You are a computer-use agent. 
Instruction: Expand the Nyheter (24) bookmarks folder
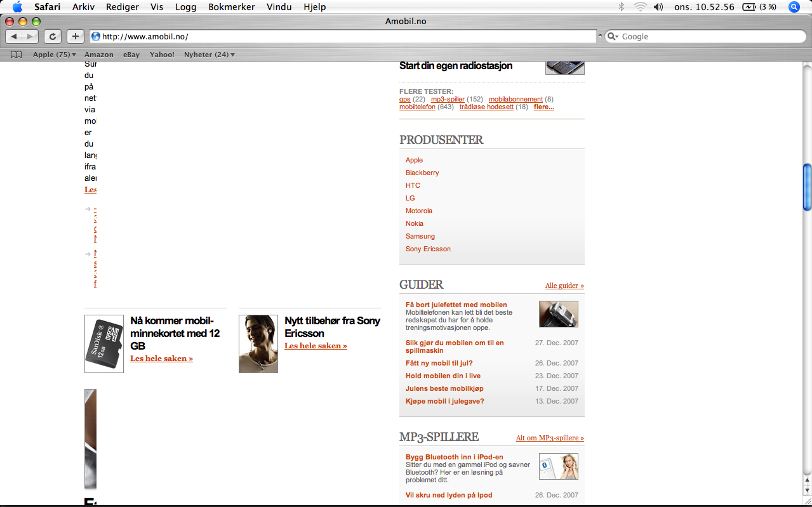210,55
